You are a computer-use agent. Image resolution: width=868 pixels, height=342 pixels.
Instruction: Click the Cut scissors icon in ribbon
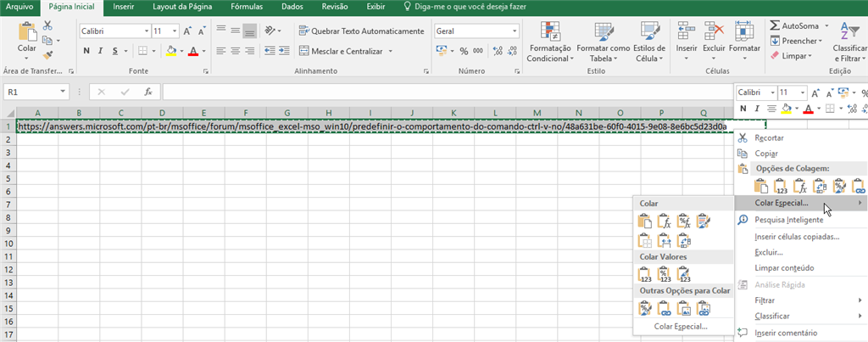47,25
